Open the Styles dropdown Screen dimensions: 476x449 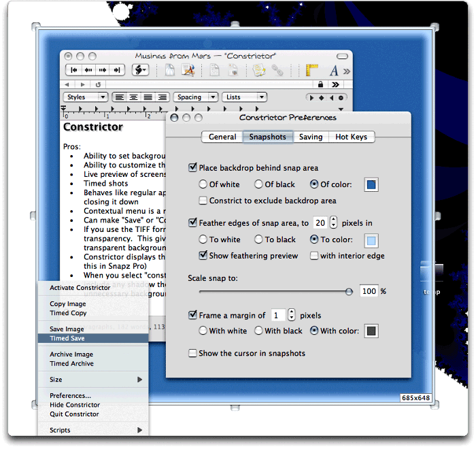click(x=85, y=97)
